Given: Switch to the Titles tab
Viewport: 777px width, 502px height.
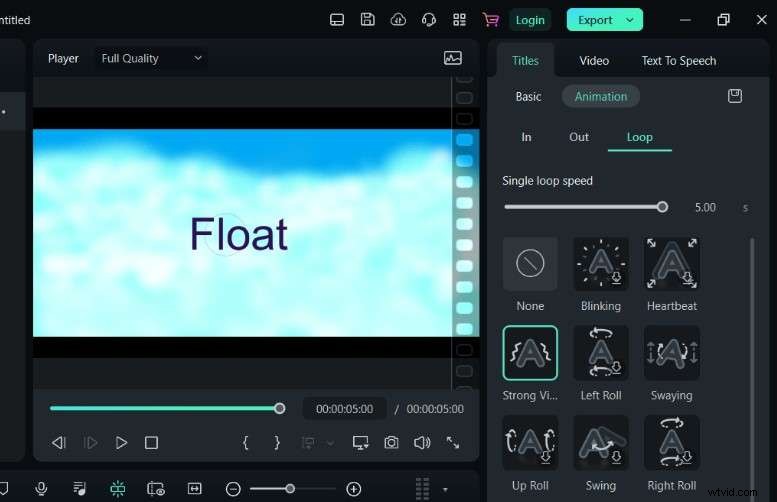Looking at the screenshot, I should point(525,60).
